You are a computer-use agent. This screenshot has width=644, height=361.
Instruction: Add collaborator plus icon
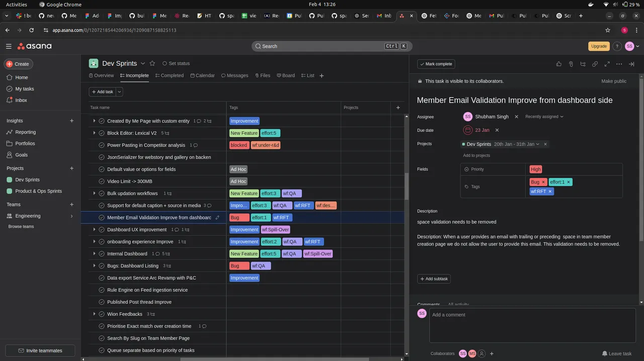point(492,353)
